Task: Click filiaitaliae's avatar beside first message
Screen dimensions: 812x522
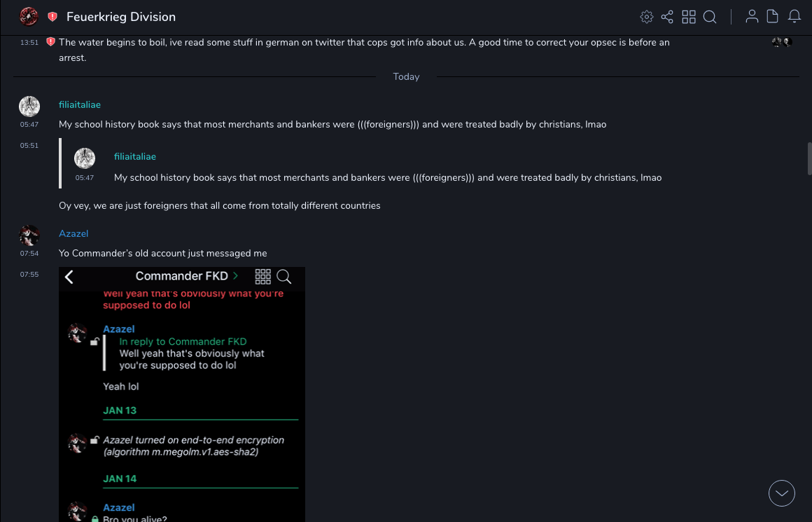Action: coord(29,107)
